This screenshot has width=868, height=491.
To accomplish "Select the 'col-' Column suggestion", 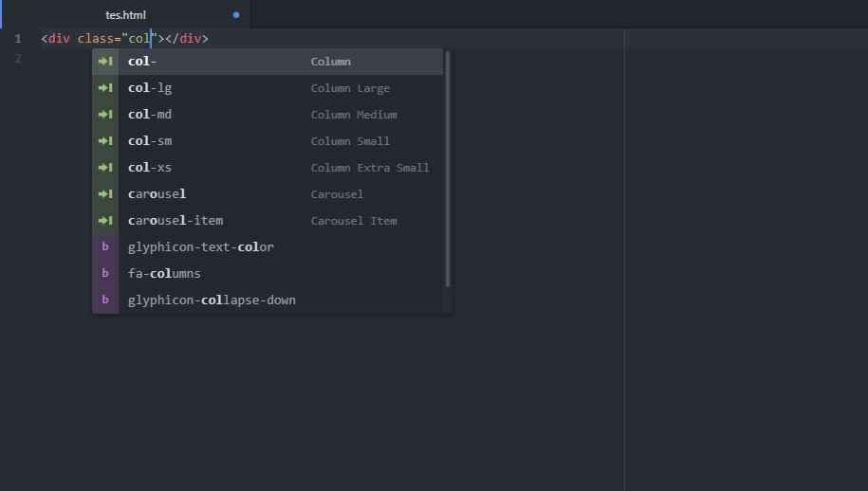I will click(268, 62).
